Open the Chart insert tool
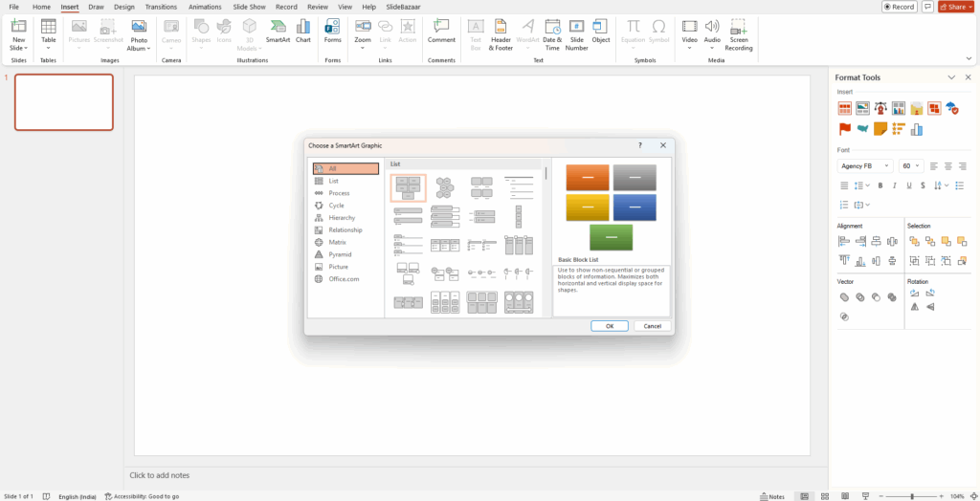The width and height of the screenshot is (980, 501). [303, 32]
